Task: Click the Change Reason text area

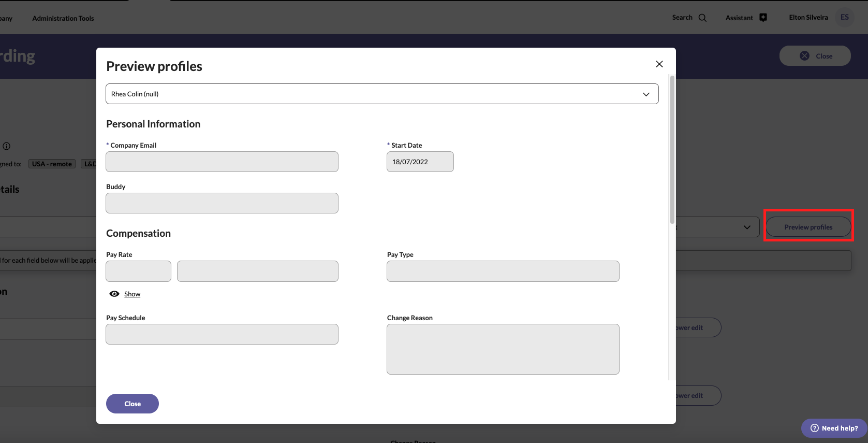Action: pyautogui.click(x=503, y=349)
